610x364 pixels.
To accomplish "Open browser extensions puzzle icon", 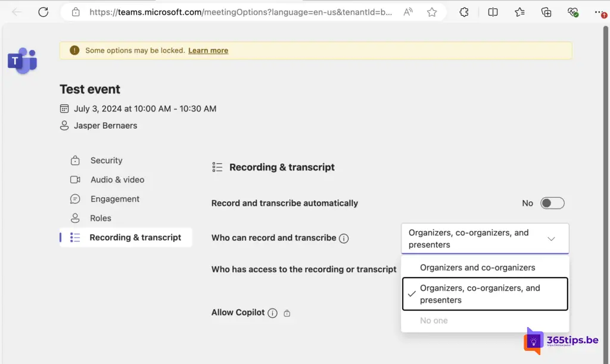I will tap(464, 12).
